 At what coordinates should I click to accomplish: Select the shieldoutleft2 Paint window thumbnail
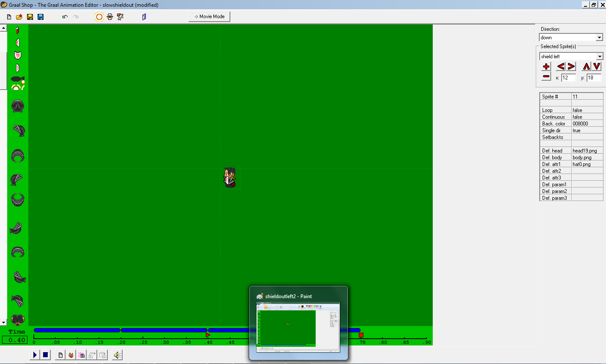(x=298, y=327)
